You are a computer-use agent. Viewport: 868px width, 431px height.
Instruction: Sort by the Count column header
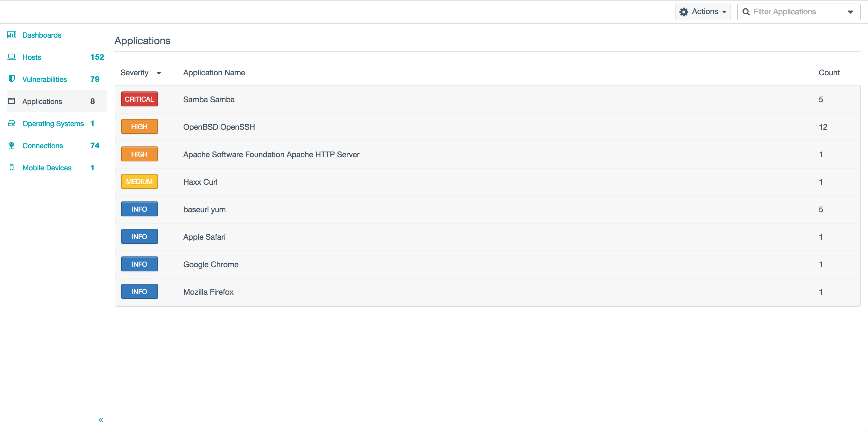coord(829,73)
